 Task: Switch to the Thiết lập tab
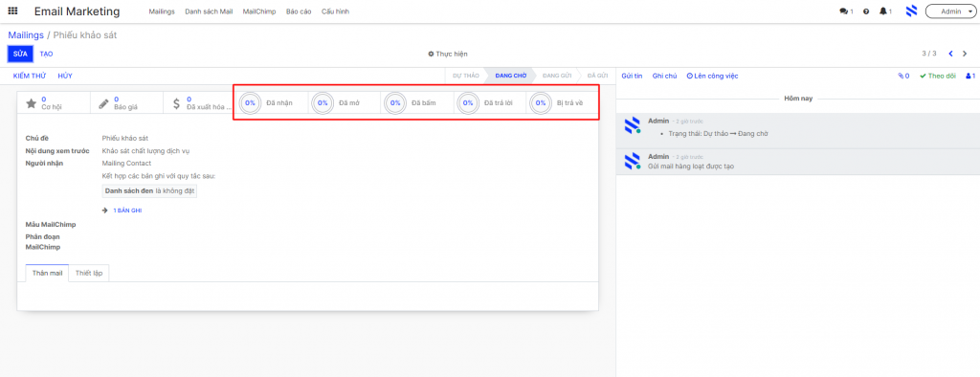(x=89, y=274)
